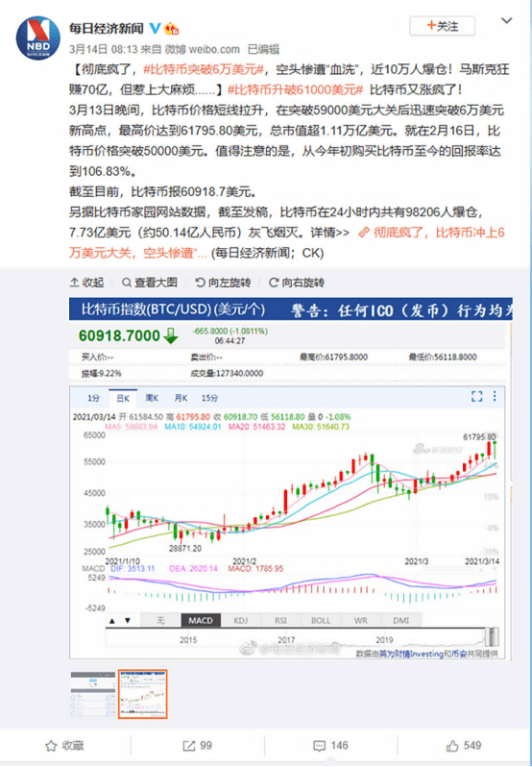Select the WR indicator tab
Image resolution: width=532 pixels, height=767 pixels.
pyautogui.click(x=361, y=620)
